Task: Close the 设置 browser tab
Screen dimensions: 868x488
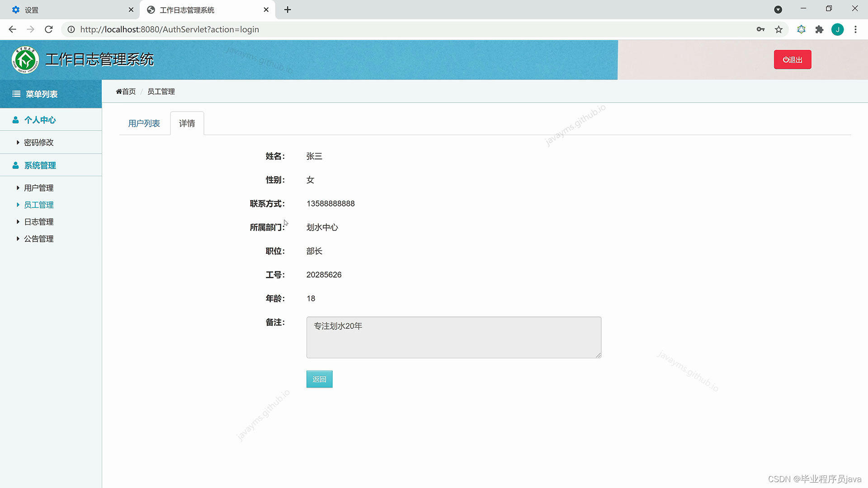Action: tap(131, 9)
